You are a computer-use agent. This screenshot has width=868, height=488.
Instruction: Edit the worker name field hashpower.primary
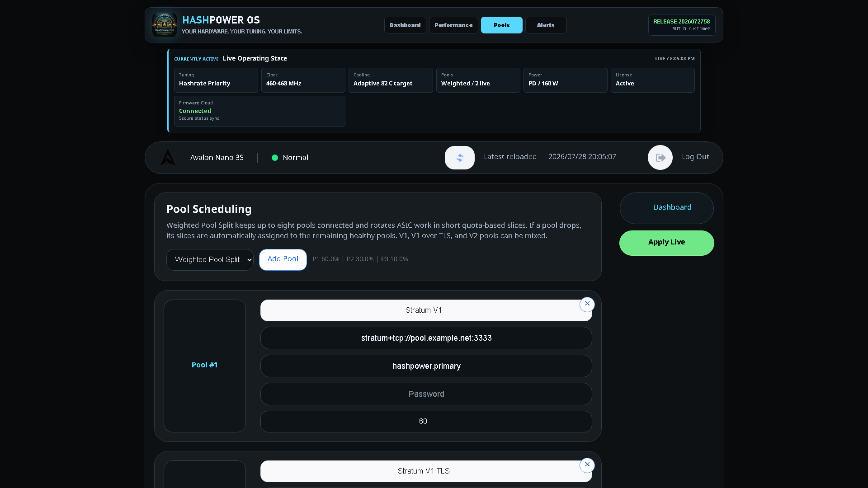pyautogui.click(x=426, y=366)
